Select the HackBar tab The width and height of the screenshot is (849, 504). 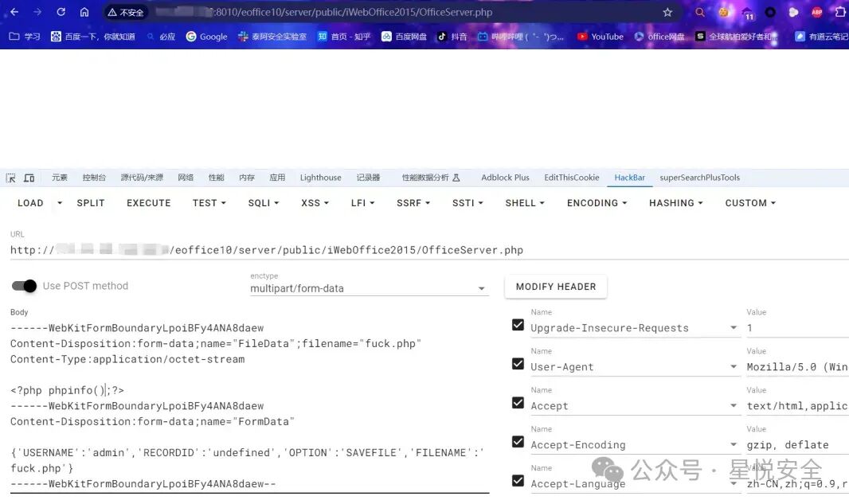(x=630, y=178)
